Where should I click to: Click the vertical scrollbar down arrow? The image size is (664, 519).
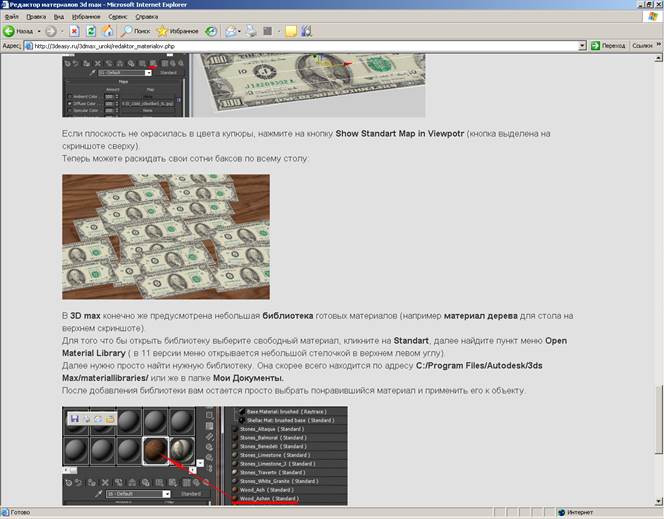tap(658, 502)
